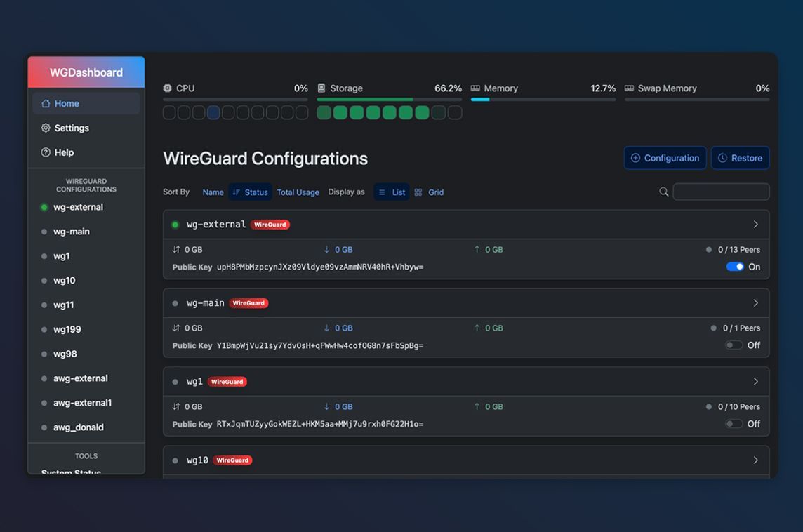
Task: Click the WGDashboard logo header
Action: pos(86,72)
